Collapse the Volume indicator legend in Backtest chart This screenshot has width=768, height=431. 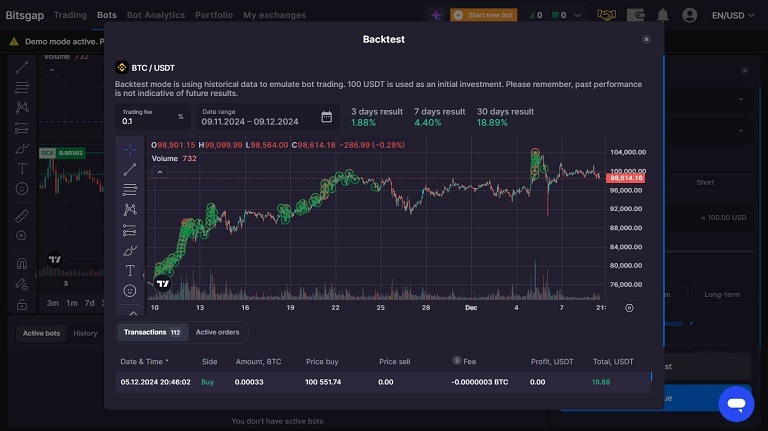[160, 172]
